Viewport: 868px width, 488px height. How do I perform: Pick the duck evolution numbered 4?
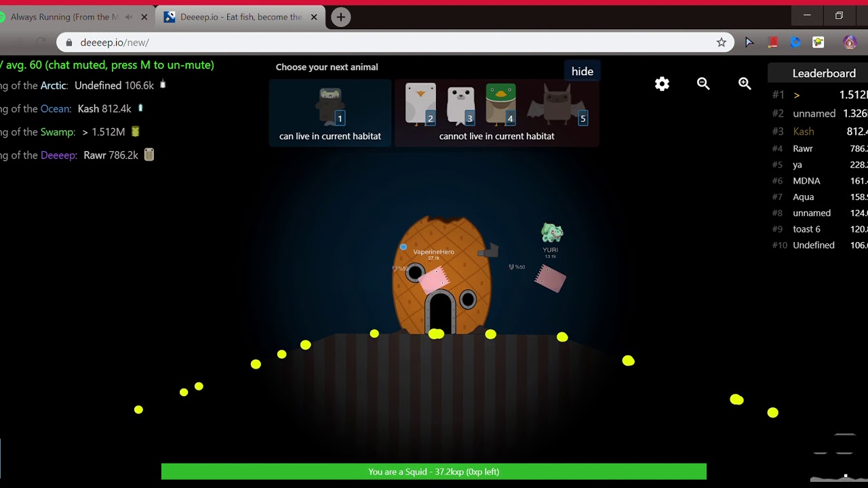tap(501, 104)
